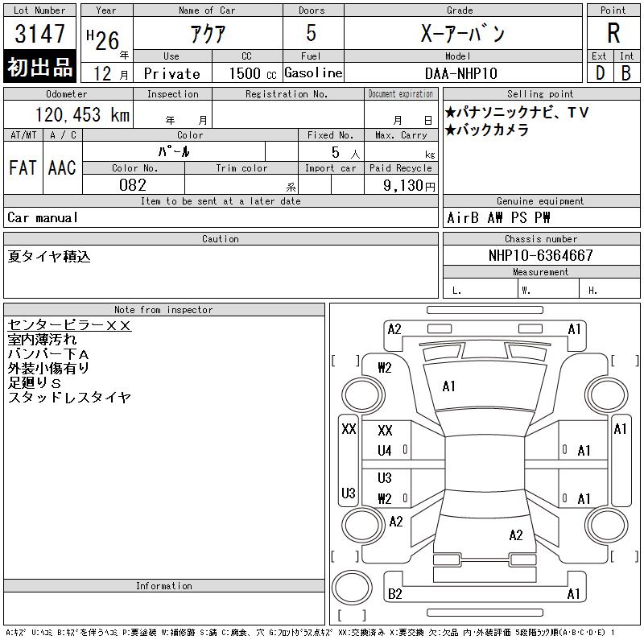The height and width of the screenshot is (644, 644).
Task: Select the 初出品 black badge
Action: click(39, 67)
